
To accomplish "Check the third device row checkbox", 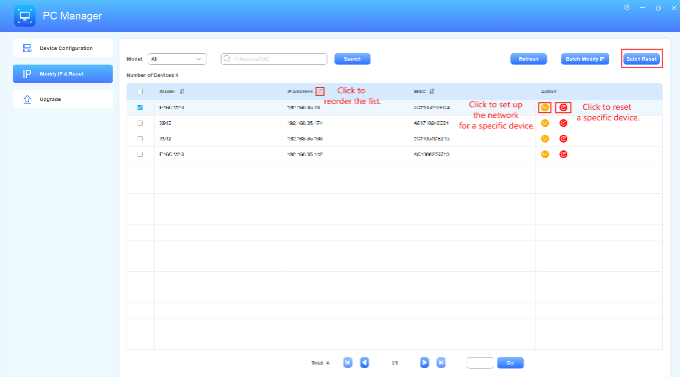I will tap(140, 139).
